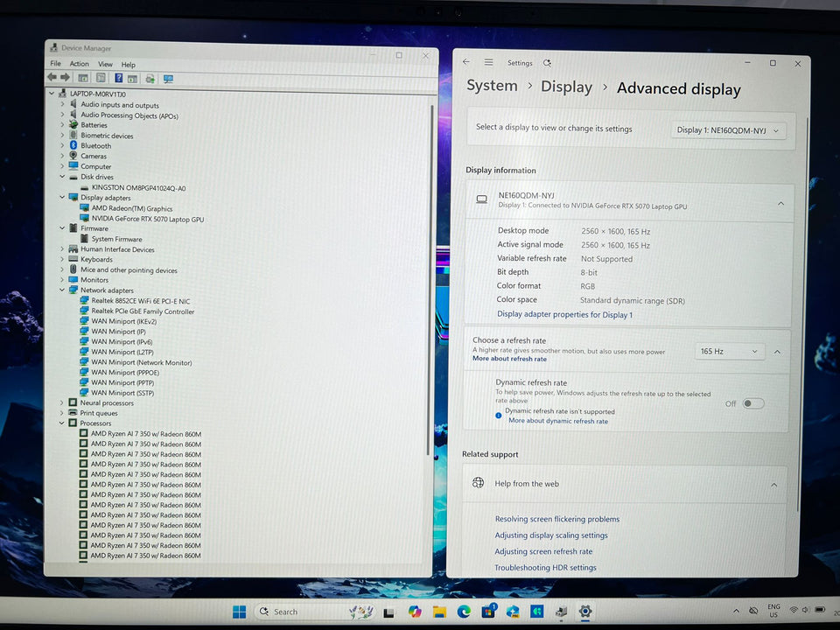Select AMD Radeon(TM) Graphics adapter
This screenshot has height=630, width=840.
[132, 208]
